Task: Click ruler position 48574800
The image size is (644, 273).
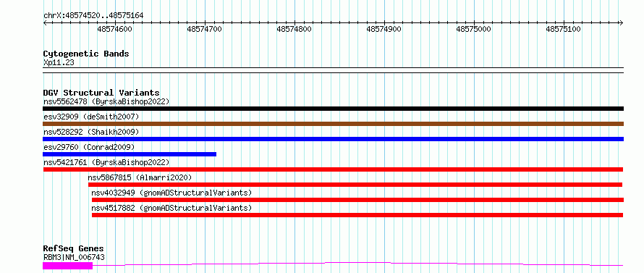Action: pos(294,29)
